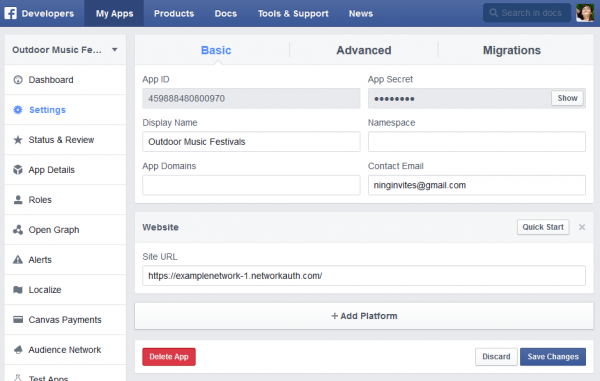Open Open Graph in the sidebar
This screenshot has width=600, height=381.
(65, 230)
